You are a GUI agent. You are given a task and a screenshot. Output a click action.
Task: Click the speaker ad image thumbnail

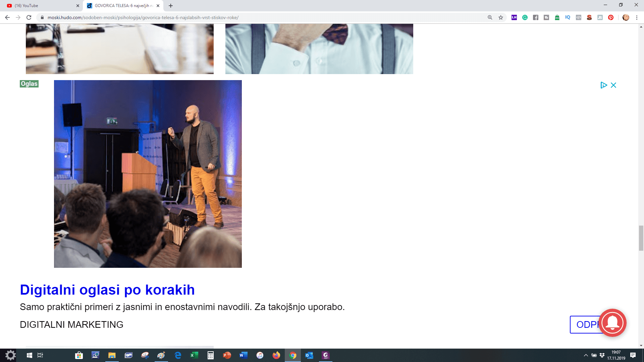click(x=148, y=174)
